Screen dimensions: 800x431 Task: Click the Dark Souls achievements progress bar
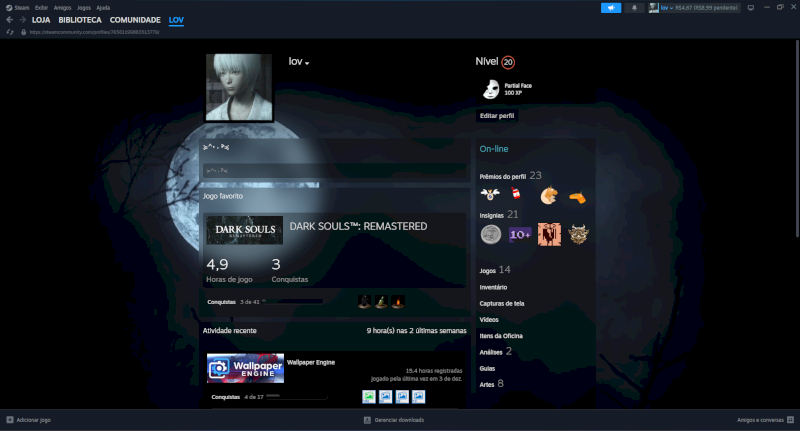point(294,302)
